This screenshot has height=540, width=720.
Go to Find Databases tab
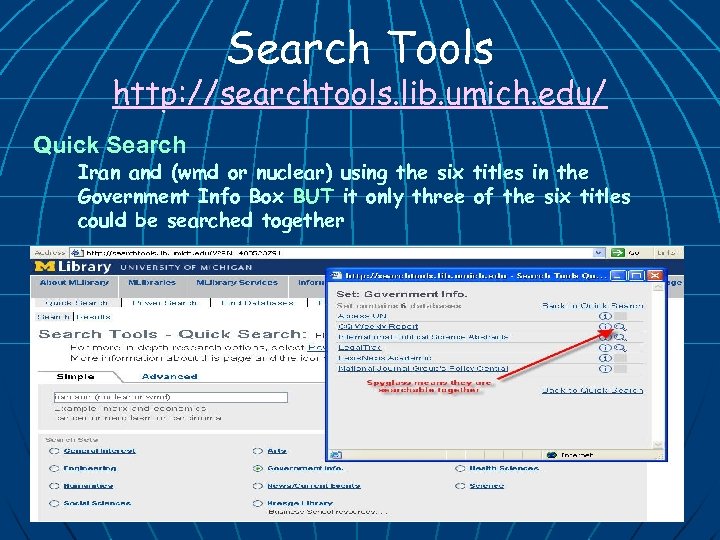click(257, 303)
